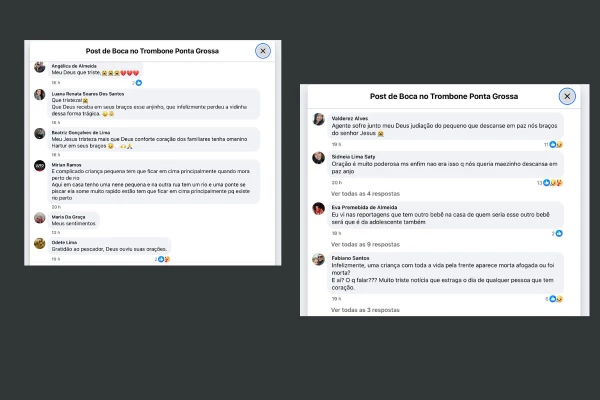Open Fabiano Santos's profile name link

350,258
